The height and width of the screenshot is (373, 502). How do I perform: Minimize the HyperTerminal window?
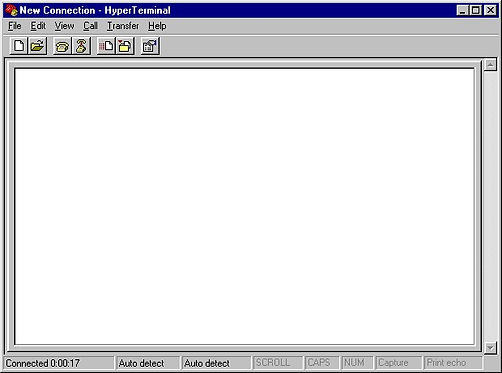[462, 11]
